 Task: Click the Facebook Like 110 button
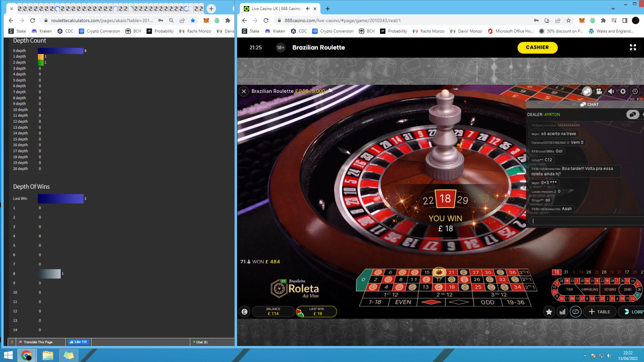coord(78,342)
